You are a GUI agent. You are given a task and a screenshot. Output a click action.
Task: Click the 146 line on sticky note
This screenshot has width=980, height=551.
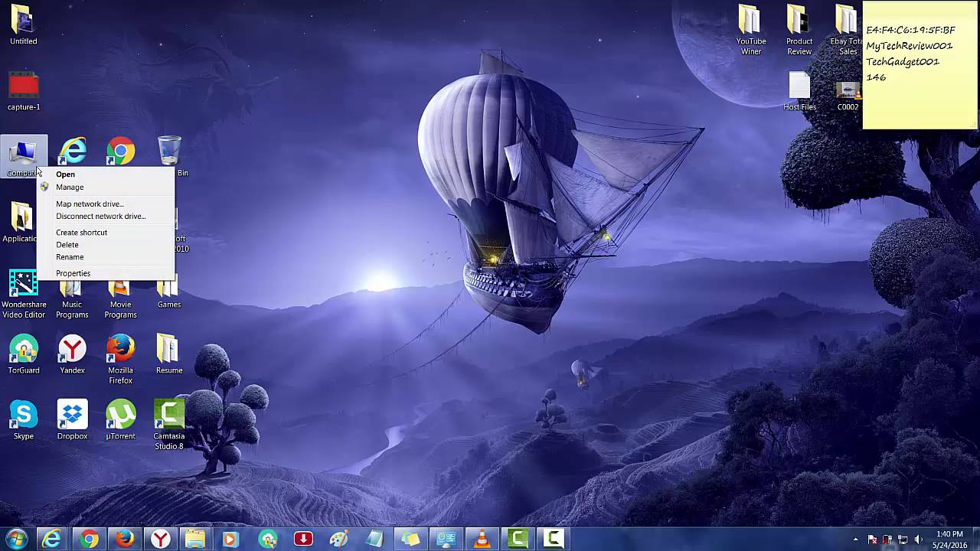(x=876, y=77)
